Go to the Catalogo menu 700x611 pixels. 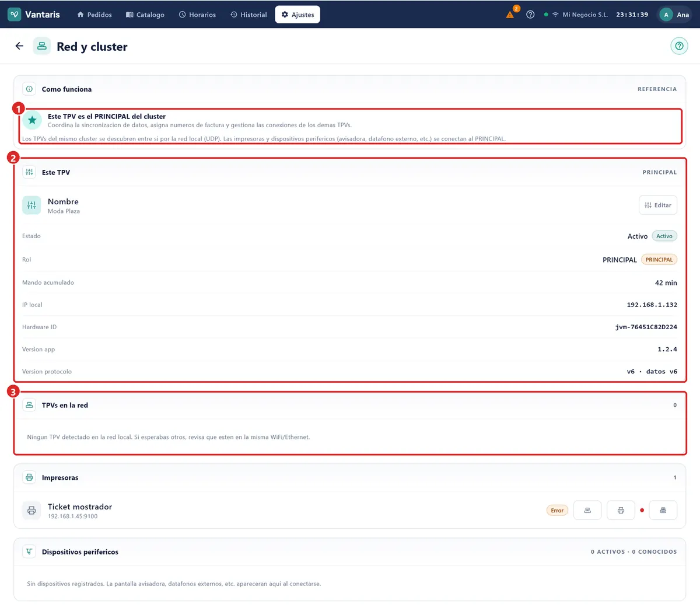145,15
